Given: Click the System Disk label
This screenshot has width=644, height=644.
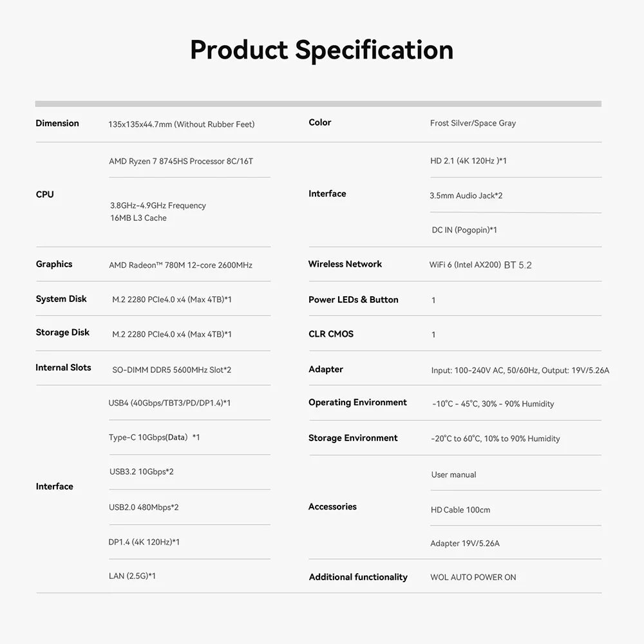Looking at the screenshot, I should pos(61,299).
